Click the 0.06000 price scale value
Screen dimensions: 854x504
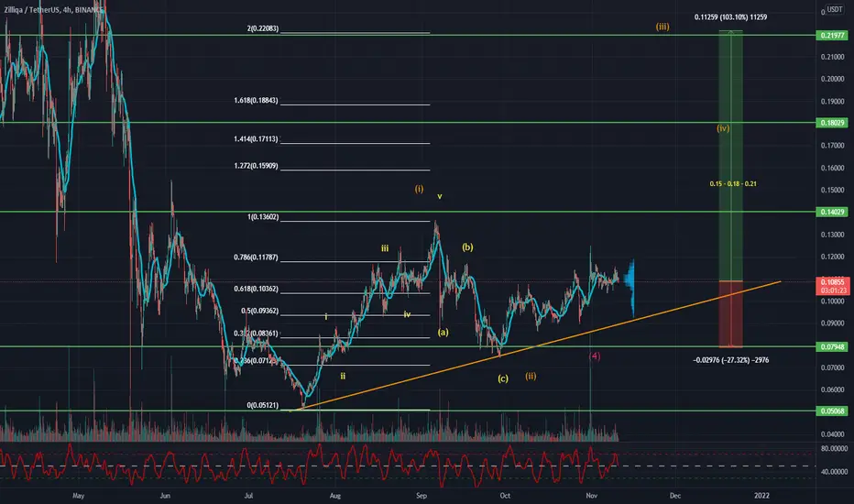(x=833, y=389)
